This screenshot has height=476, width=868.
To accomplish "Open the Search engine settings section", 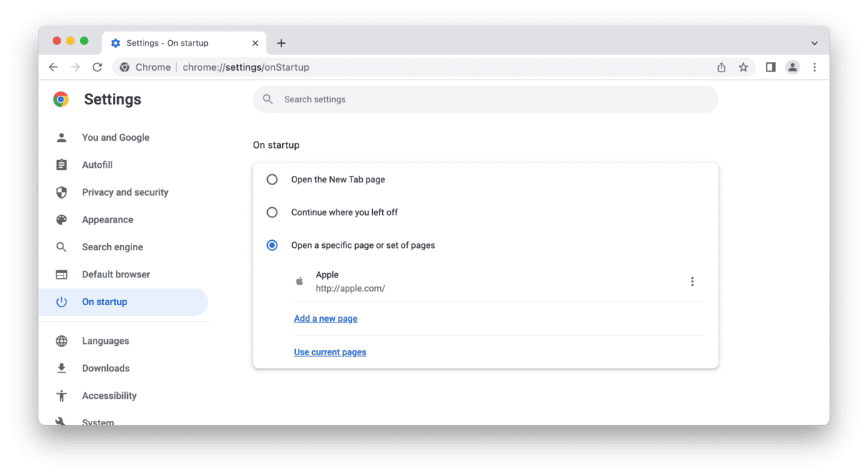I will pyautogui.click(x=112, y=247).
